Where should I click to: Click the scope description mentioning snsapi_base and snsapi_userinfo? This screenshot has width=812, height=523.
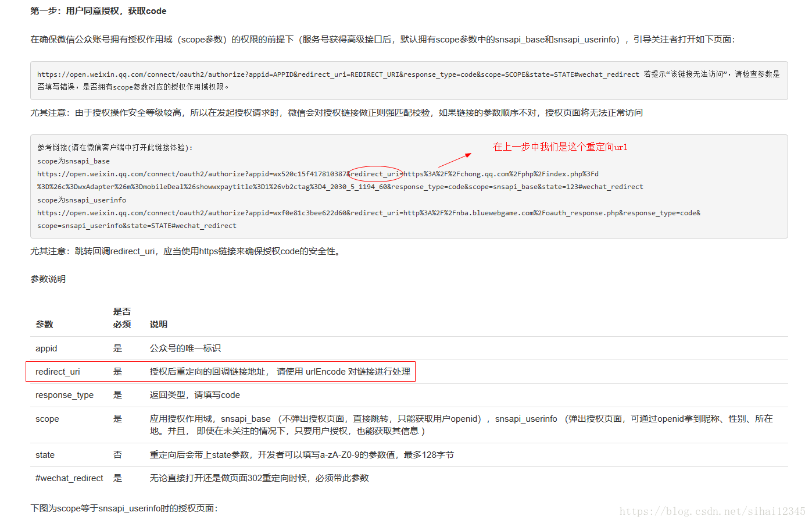pos(461,425)
